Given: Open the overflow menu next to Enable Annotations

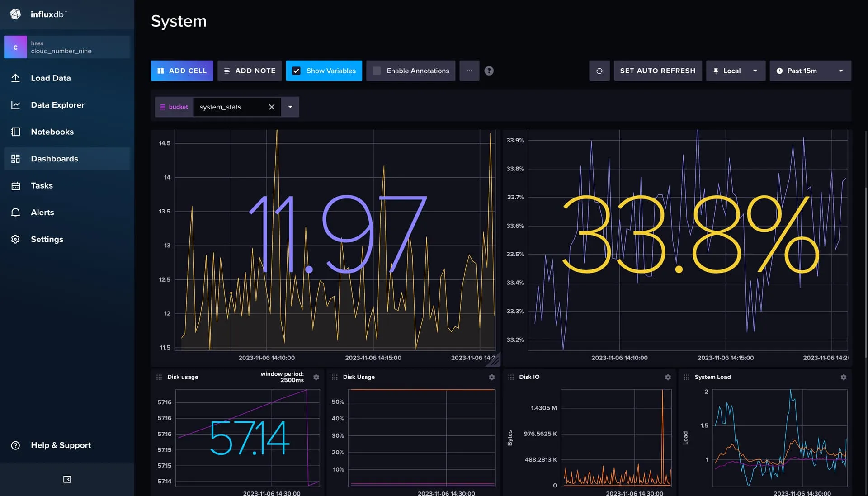Looking at the screenshot, I should pyautogui.click(x=469, y=71).
